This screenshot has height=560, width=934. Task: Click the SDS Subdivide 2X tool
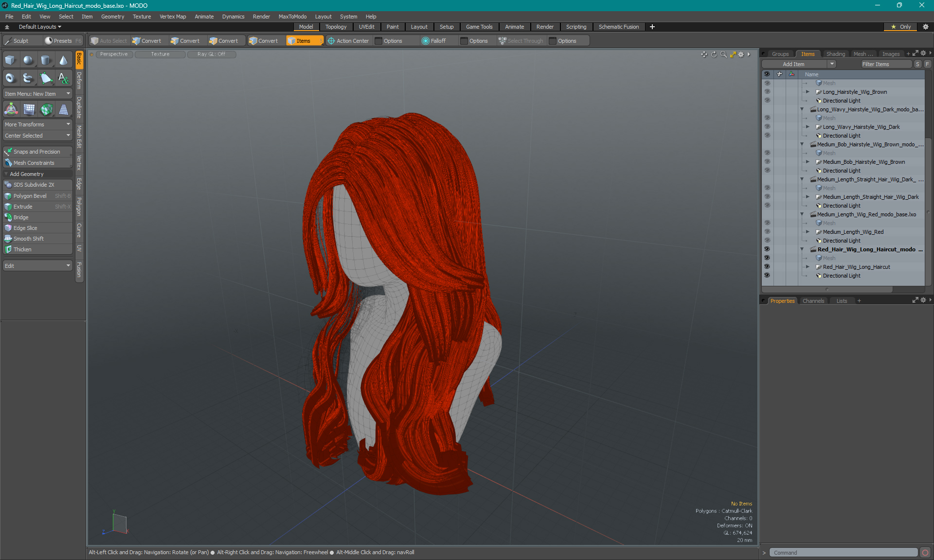click(x=37, y=185)
